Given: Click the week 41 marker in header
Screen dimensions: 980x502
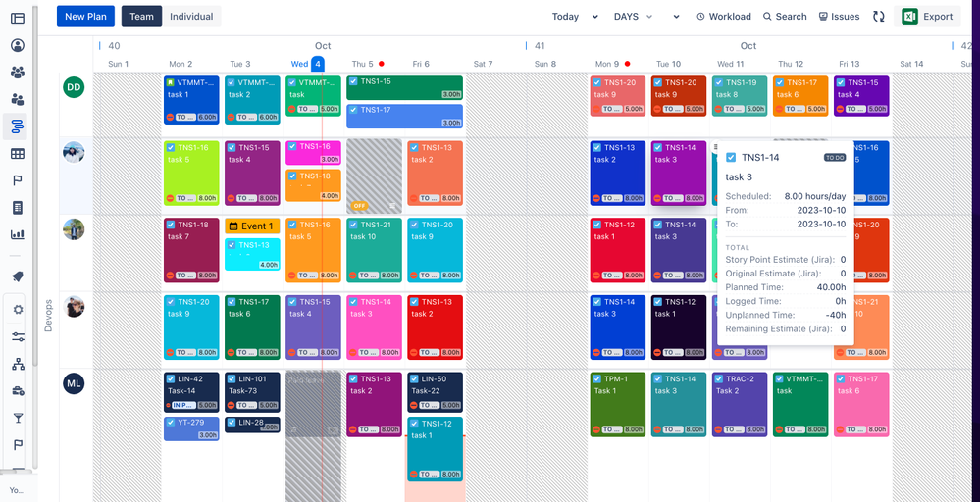Looking at the screenshot, I should [540, 45].
